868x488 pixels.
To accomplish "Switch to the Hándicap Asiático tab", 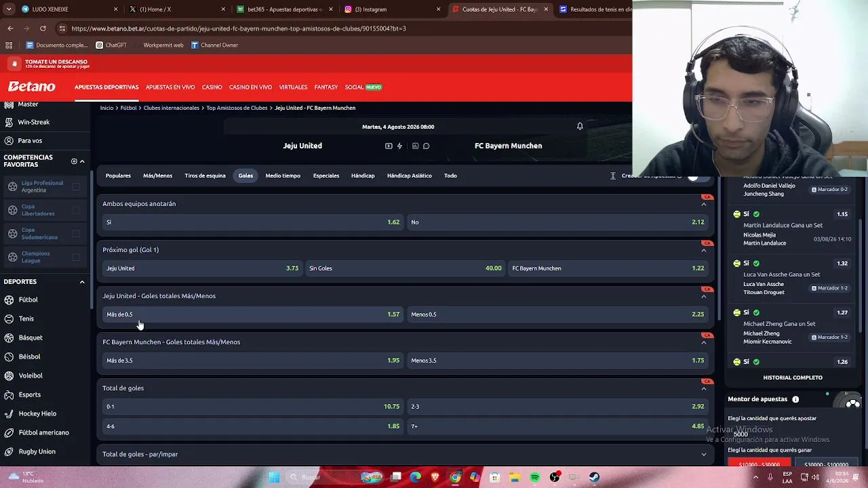I will 409,176.
